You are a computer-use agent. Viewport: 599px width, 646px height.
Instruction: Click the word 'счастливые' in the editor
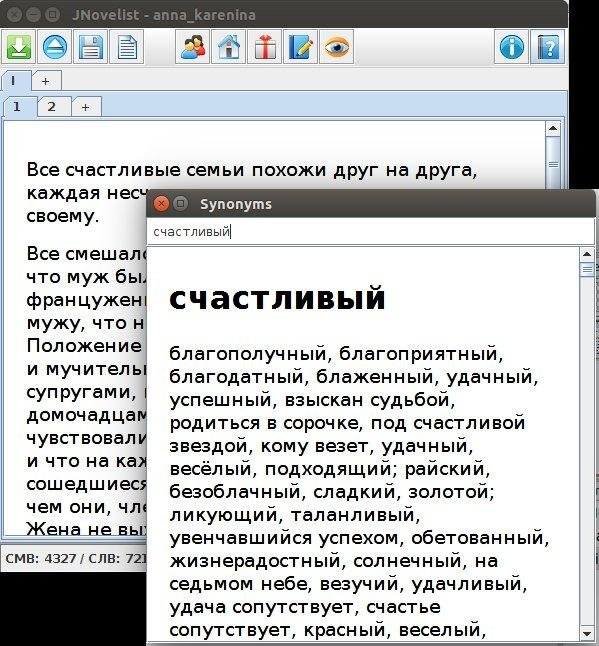123,170
